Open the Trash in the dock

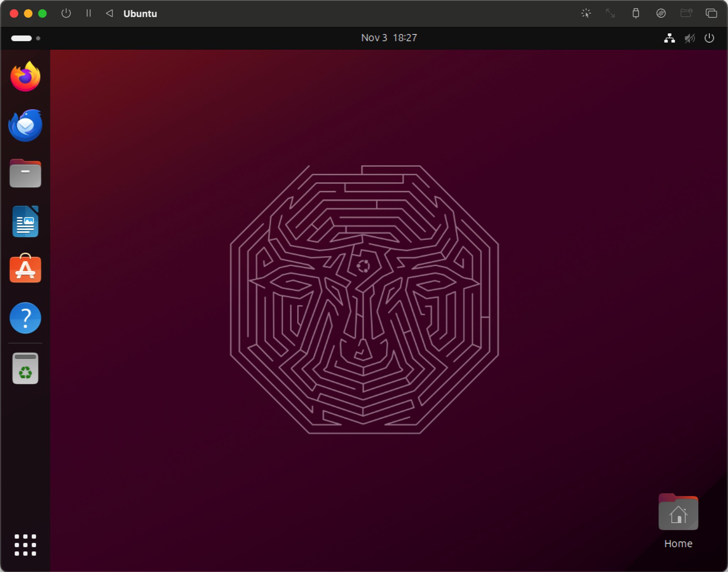pyautogui.click(x=25, y=368)
